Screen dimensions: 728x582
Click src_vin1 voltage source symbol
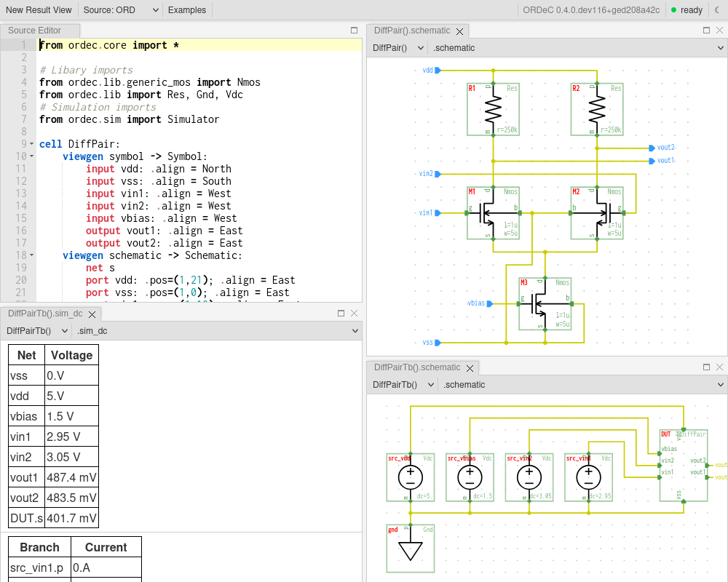[589, 477]
